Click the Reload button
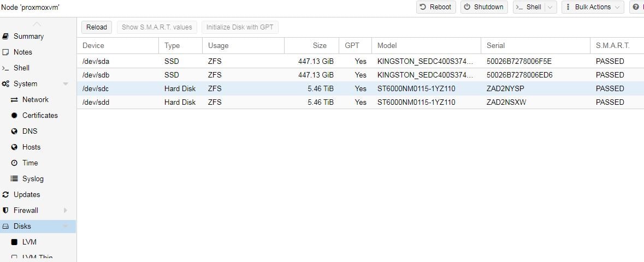The width and height of the screenshot is (644, 262). tap(97, 27)
